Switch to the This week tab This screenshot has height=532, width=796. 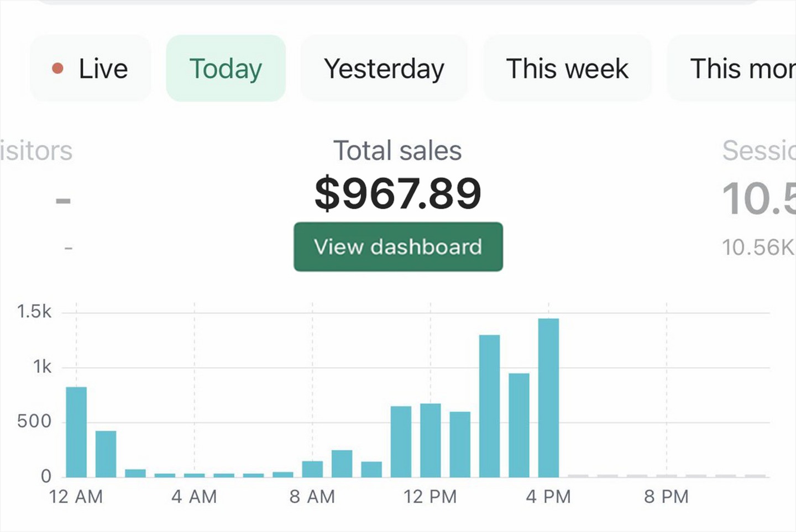567,69
